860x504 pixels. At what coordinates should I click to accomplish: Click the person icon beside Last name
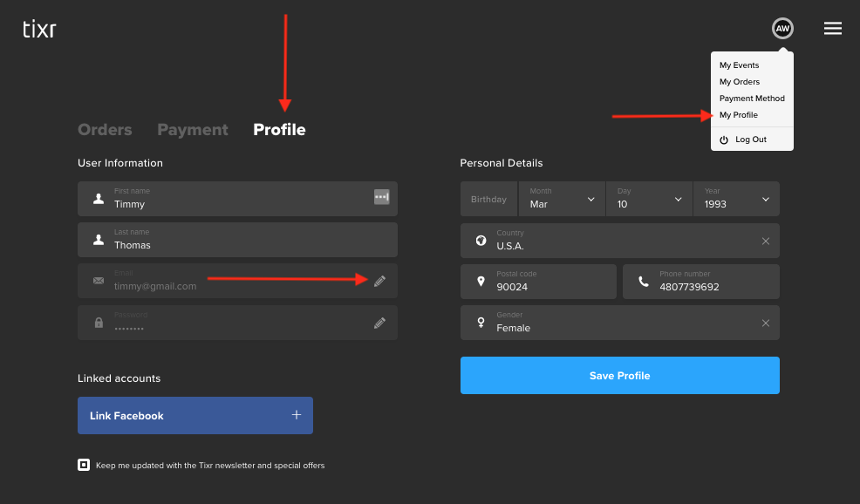pos(99,240)
